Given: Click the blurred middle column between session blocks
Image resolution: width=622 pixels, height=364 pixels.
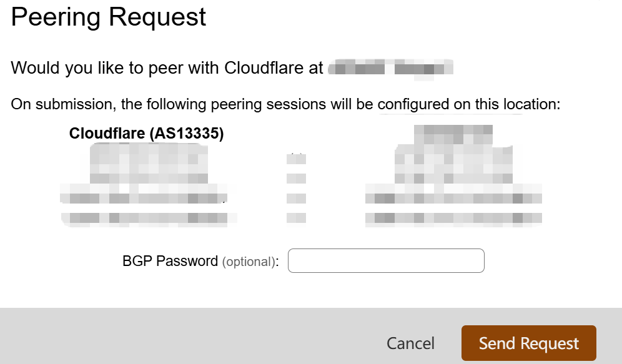Looking at the screenshot, I should click(296, 187).
